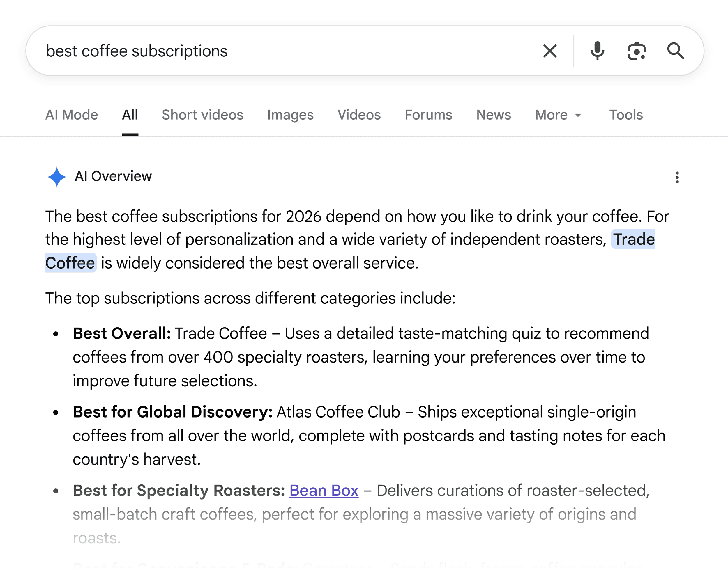The image size is (728, 572).
Task: Open search Tools options
Action: pos(626,115)
